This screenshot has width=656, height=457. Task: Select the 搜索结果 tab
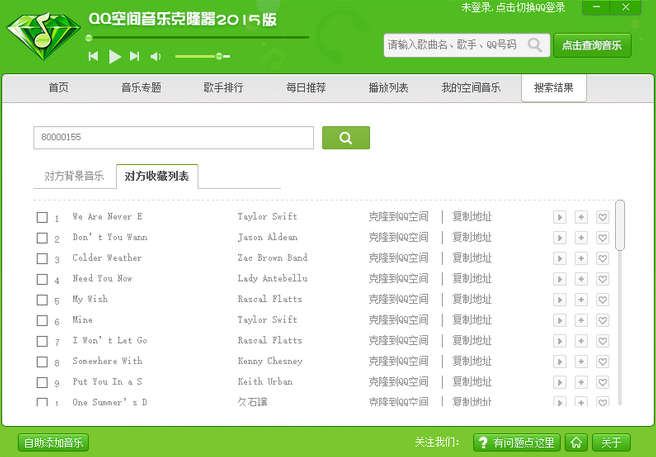(x=554, y=88)
